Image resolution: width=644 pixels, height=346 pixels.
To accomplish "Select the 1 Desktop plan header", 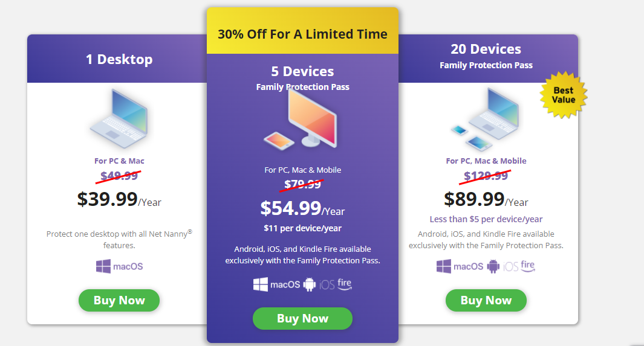I will pyautogui.click(x=117, y=59).
